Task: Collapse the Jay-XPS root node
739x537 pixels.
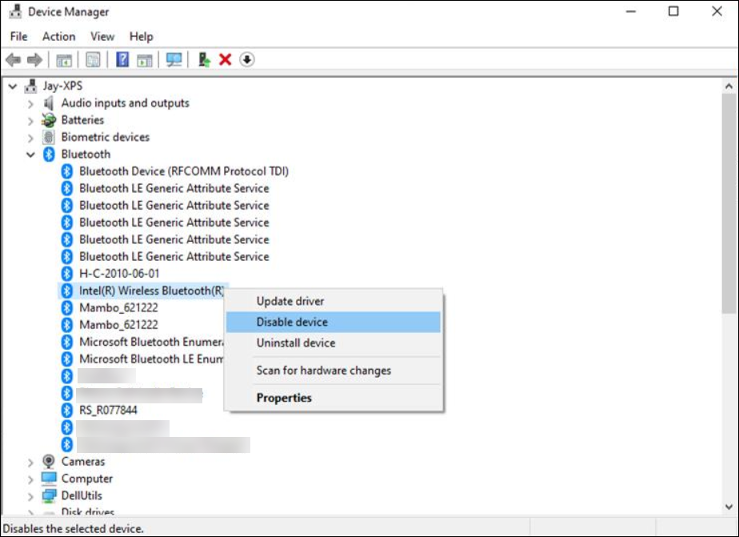Action: point(12,86)
